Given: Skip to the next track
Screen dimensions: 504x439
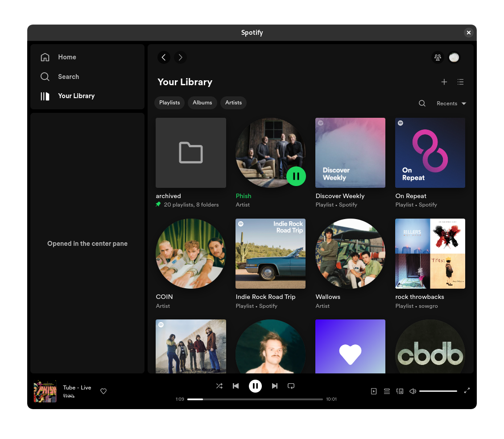Looking at the screenshot, I should click(274, 386).
